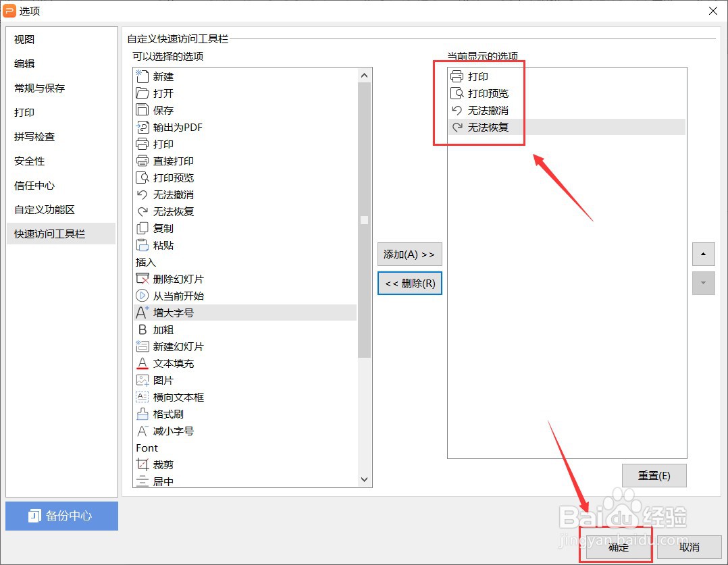The width and height of the screenshot is (728, 565).
Task: Open the 常规与保存 settings category
Action: click(x=61, y=88)
